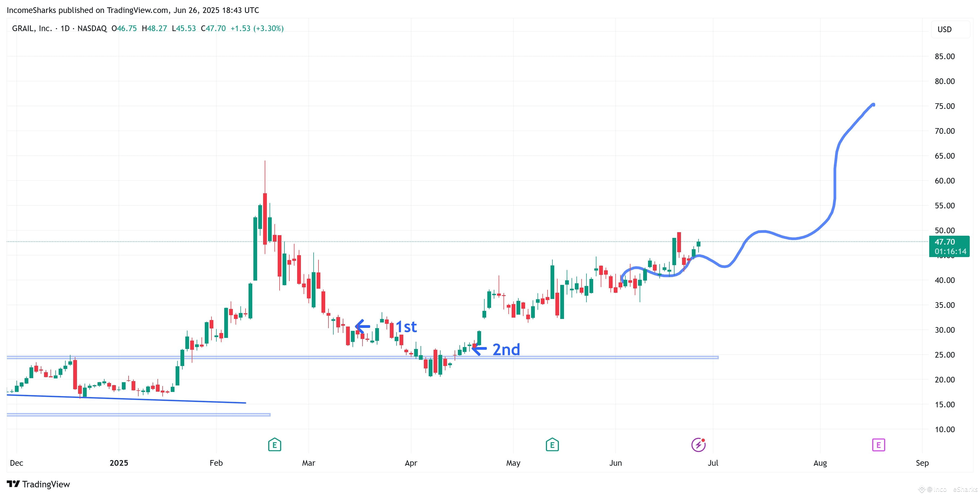Click the 2025 label on time axis
This screenshot has width=980, height=496.
point(119,463)
